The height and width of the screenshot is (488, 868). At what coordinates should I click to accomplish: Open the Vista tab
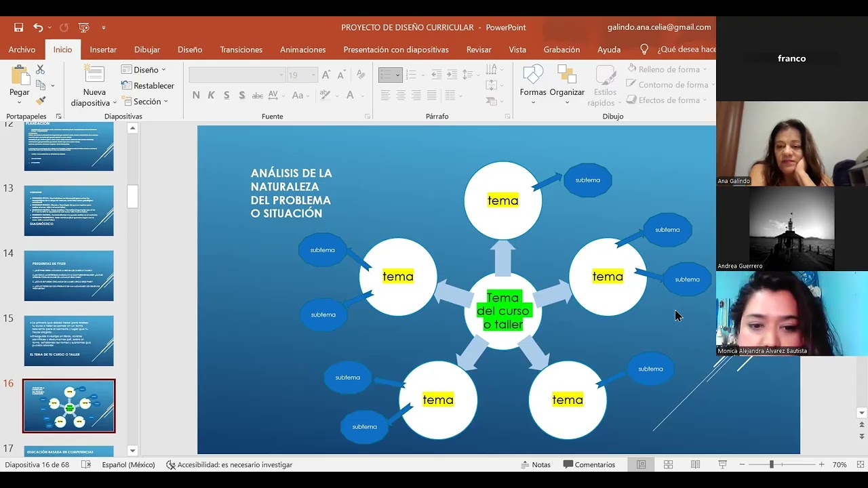(x=517, y=49)
